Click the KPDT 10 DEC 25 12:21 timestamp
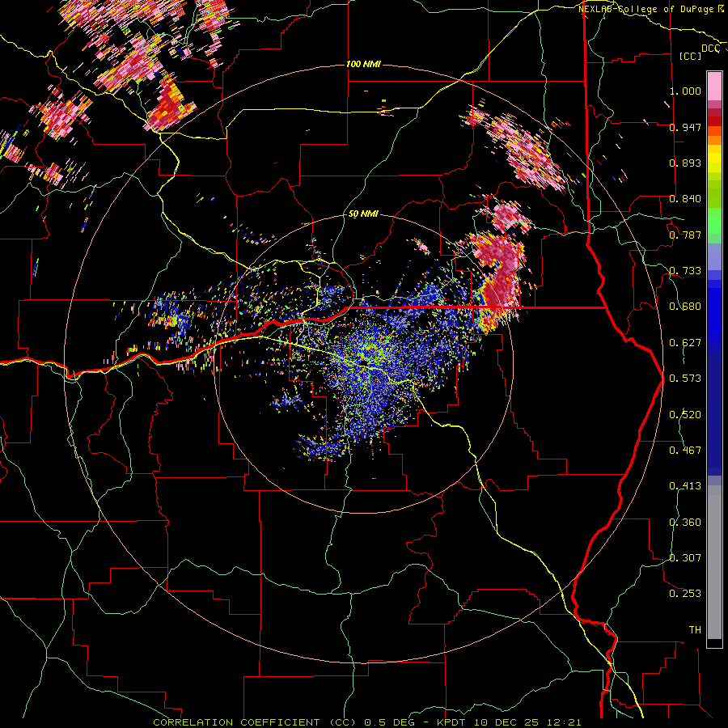 point(509,722)
